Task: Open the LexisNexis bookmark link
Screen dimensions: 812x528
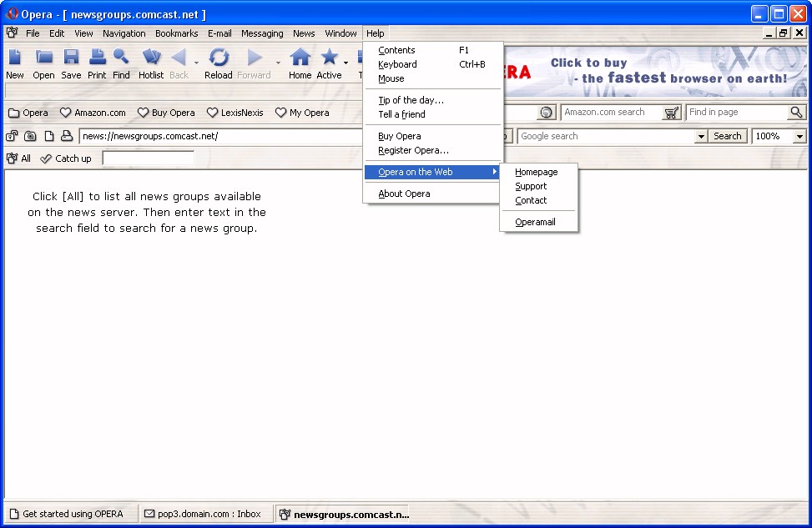Action: (235, 113)
